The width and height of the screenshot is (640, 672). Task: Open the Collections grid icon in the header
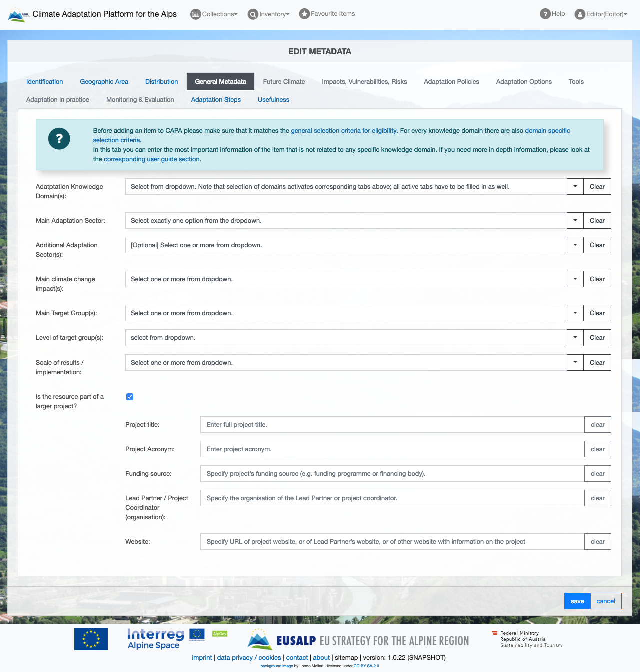(x=195, y=14)
